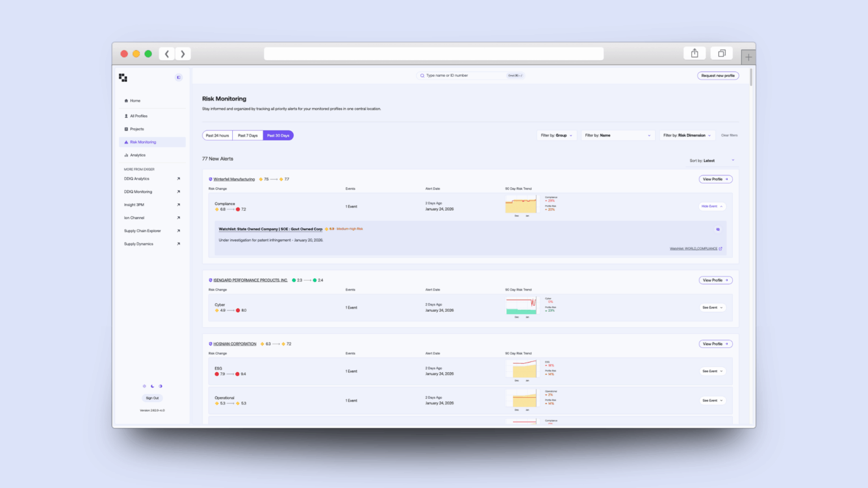Screen dimensions: 868x488
Task: Expand the Cyber alert using See Event
Action: coord(712,307)
